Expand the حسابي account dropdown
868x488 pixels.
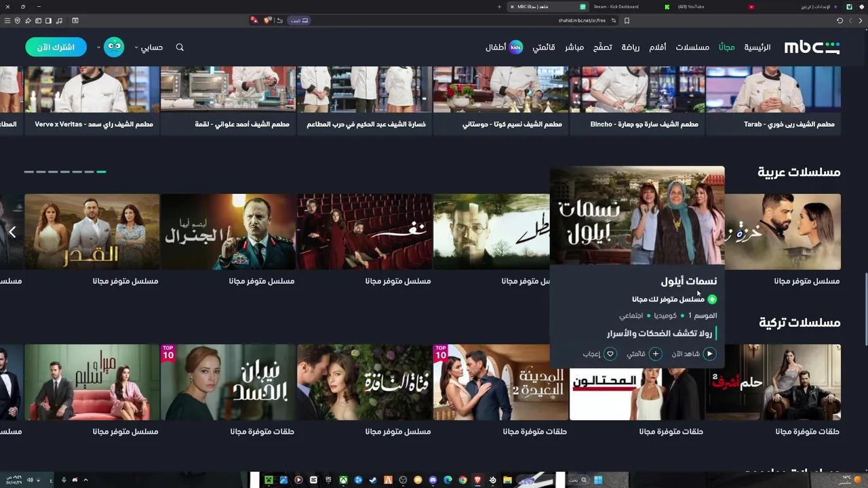(x=149, y=47)
